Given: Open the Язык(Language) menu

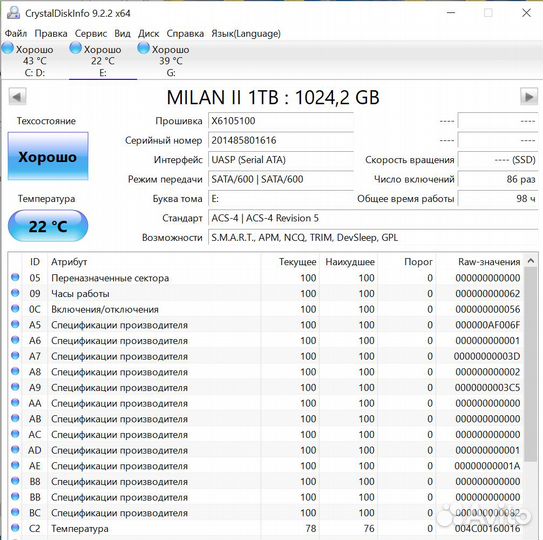Looking at the screenshot, I should coord(246,34).
